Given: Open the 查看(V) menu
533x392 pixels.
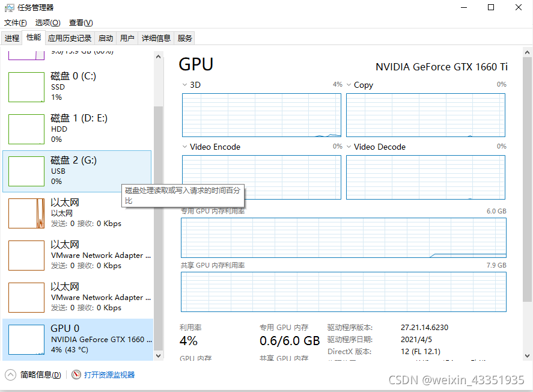Looking at the screenshot, I should [81, 22].
